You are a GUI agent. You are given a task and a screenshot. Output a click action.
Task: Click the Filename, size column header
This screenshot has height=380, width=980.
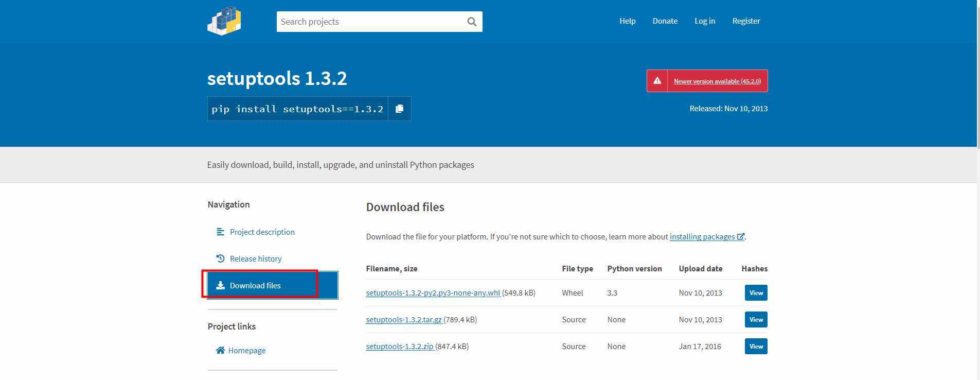pyautogui.click(x=391, y=268)
